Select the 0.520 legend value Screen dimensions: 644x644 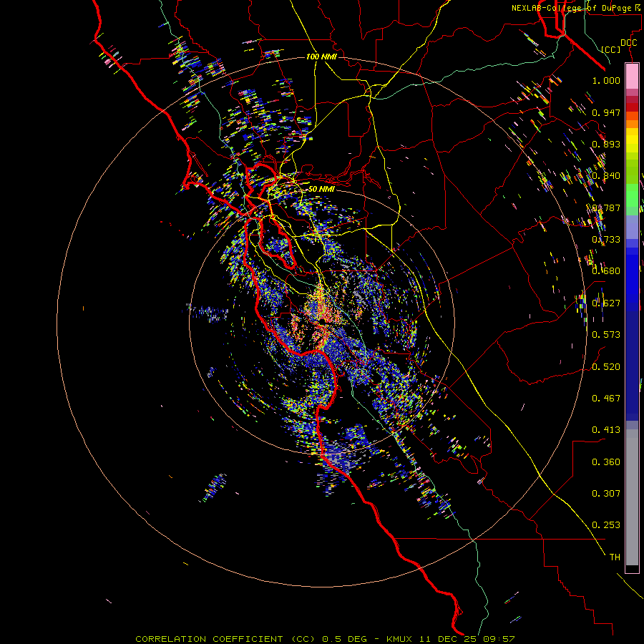(606, 367)
